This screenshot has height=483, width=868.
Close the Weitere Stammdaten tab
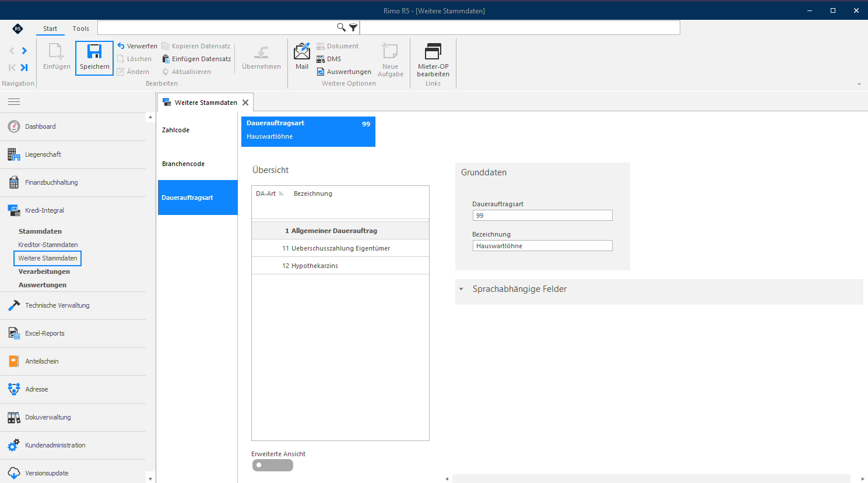click(245, 103)
